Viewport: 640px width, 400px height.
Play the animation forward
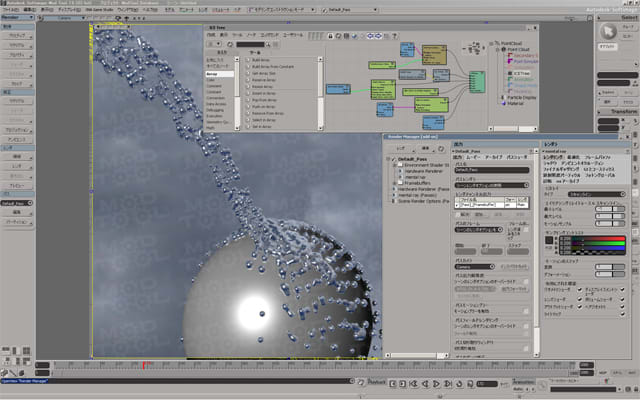point(436,384)
